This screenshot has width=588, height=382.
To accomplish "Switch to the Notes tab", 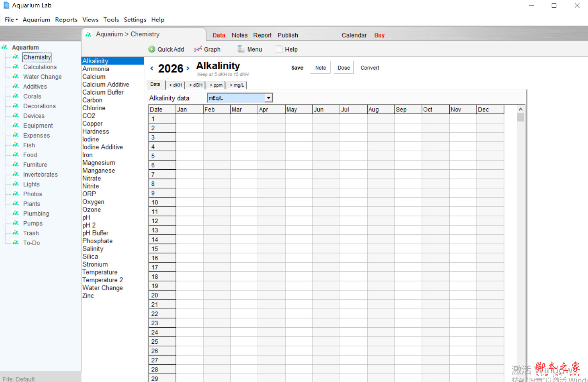I will [239, 35].
